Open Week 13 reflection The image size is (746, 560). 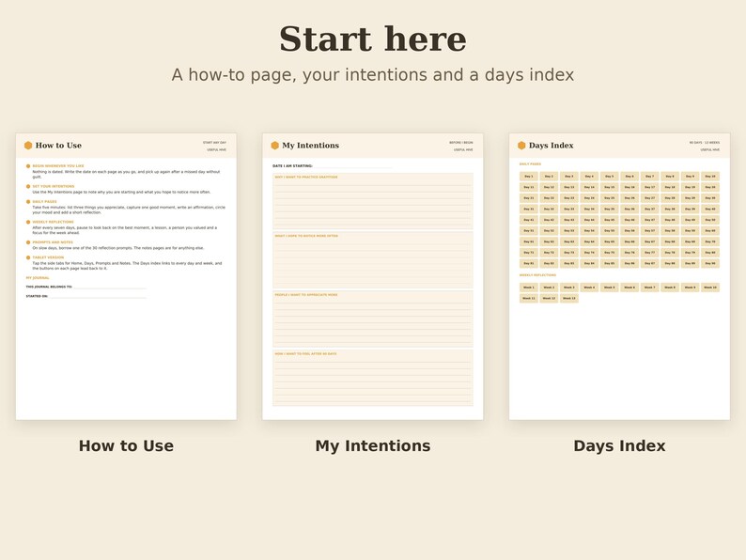[x=569, y=298]
